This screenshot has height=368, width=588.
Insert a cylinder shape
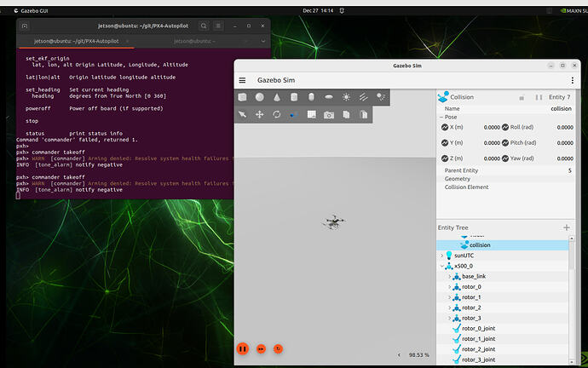pyautogui.click(x=294, y=97)
